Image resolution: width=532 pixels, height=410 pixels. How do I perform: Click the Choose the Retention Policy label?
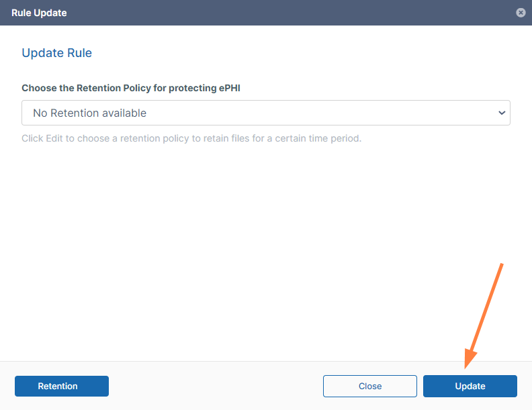coord(130,88)
